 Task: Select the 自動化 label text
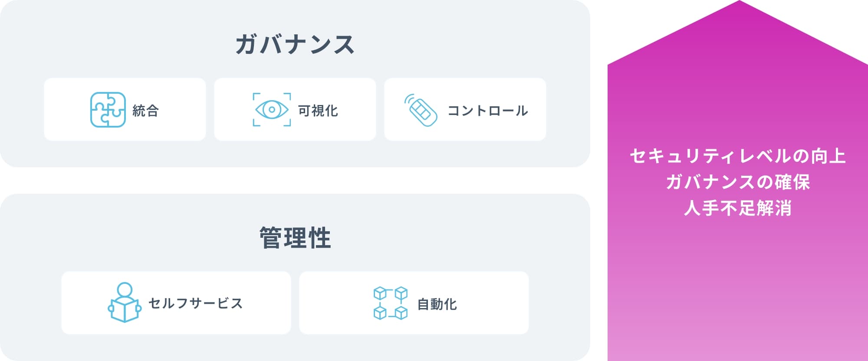click(437, 304)
